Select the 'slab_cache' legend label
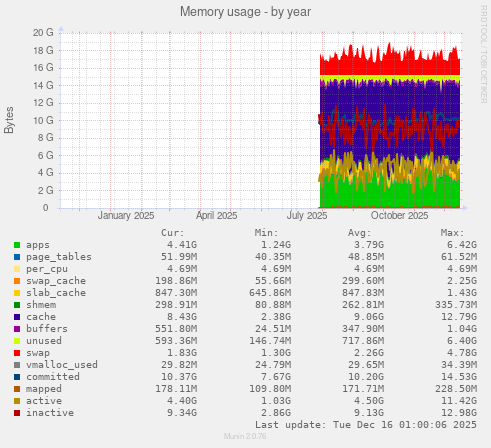This screenshot has width=491, height=448. 56,293
